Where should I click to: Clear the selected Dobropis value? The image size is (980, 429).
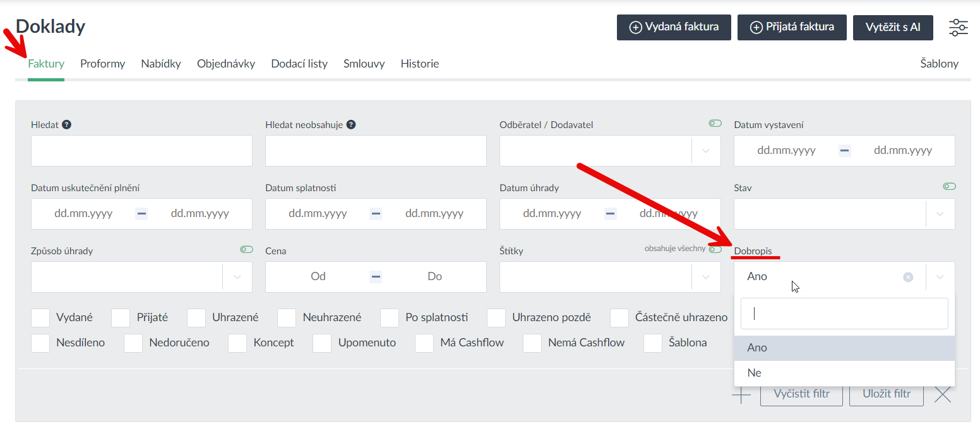pos(908,277)
